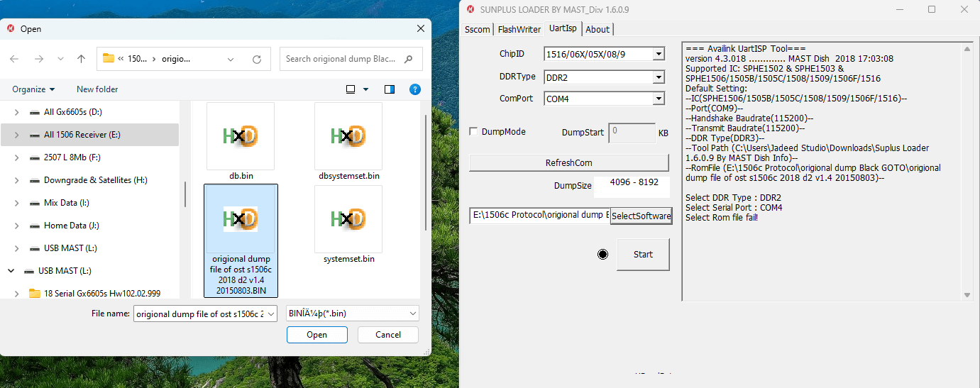Viewport: 980px width, 388px height.
Task: Click the DumpStart KB field
Action: click(x=632, y=133)
